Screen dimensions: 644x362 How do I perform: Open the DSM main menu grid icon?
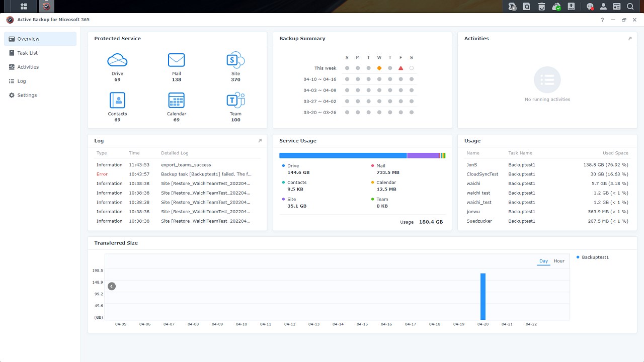(x=24, y=7)
